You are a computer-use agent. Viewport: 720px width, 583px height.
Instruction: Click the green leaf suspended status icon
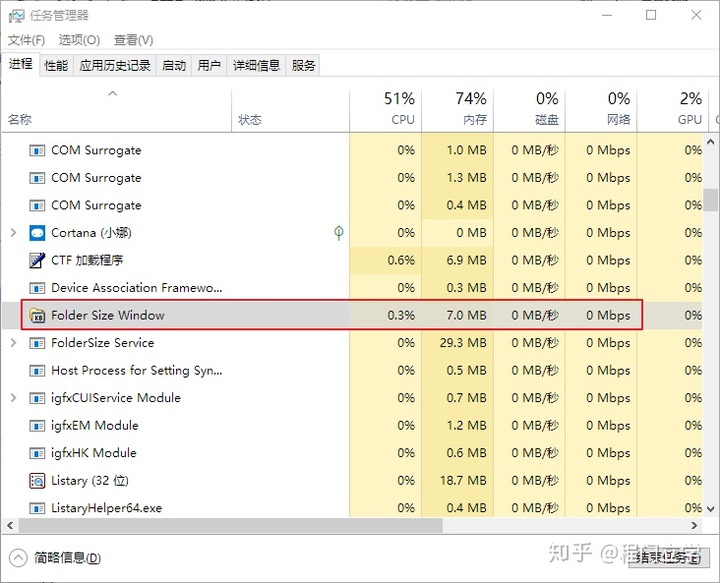tap(338, 233)
